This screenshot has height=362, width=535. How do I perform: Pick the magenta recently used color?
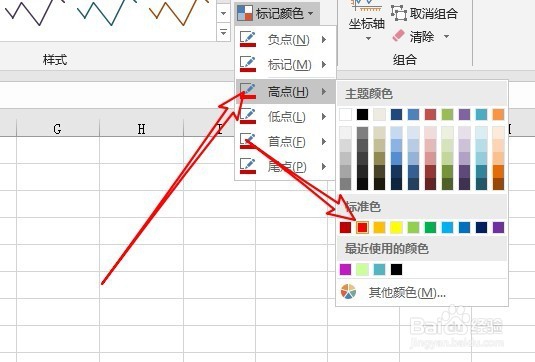(x=345, y=269)
